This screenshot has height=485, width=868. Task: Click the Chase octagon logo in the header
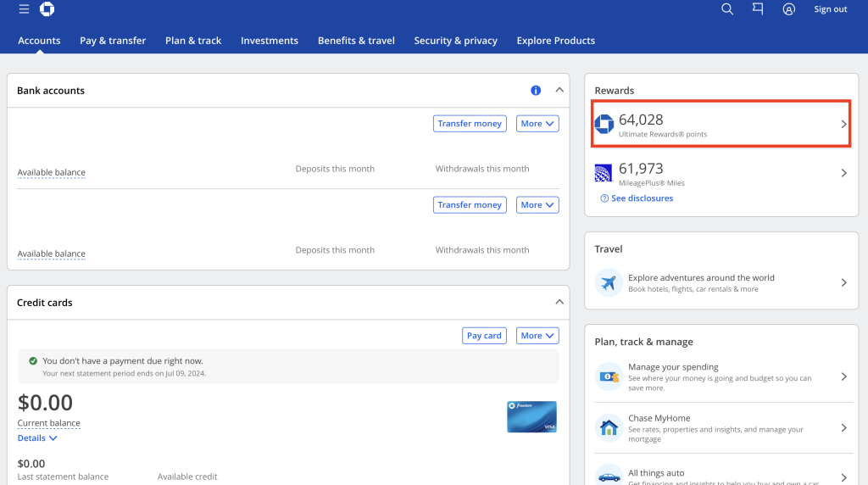(x=47, y=8)
